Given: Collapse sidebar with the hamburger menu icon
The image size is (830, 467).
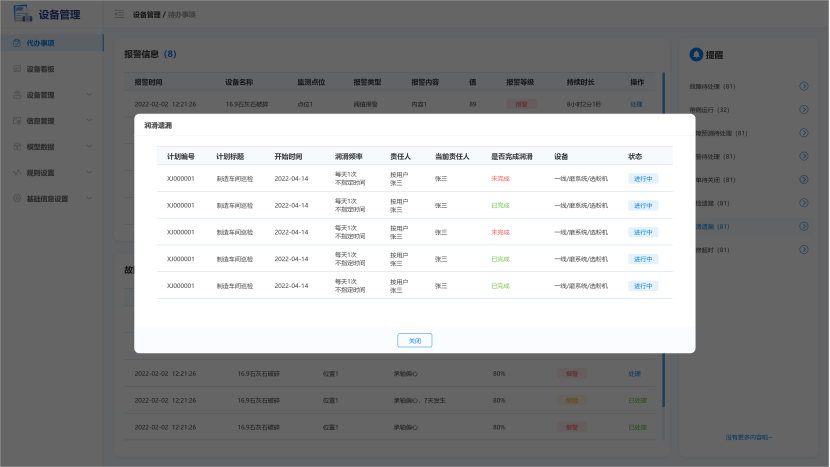Looking at the screenshot, I should tap(120, 15).
